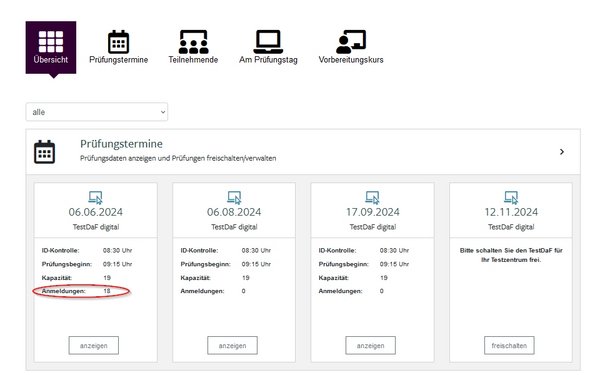Click the calendar icon in Prüfungstermine panel header
Viewport: 600px width, 375px height.
(44, 152)
